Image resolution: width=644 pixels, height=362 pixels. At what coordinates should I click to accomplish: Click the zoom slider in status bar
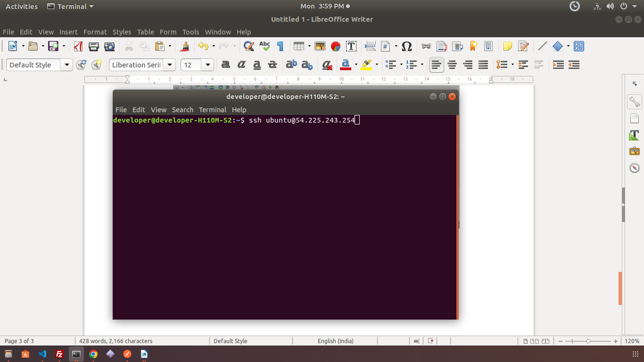pos(588,341)
